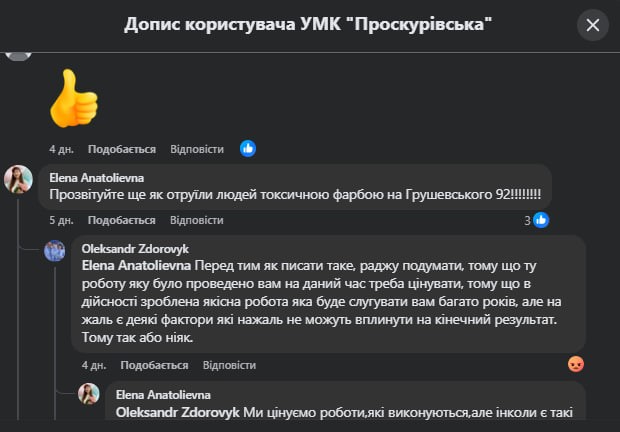Like the thumbs-up sticker comment
This screenshot has height=432, width=620.
pos(122,149)
